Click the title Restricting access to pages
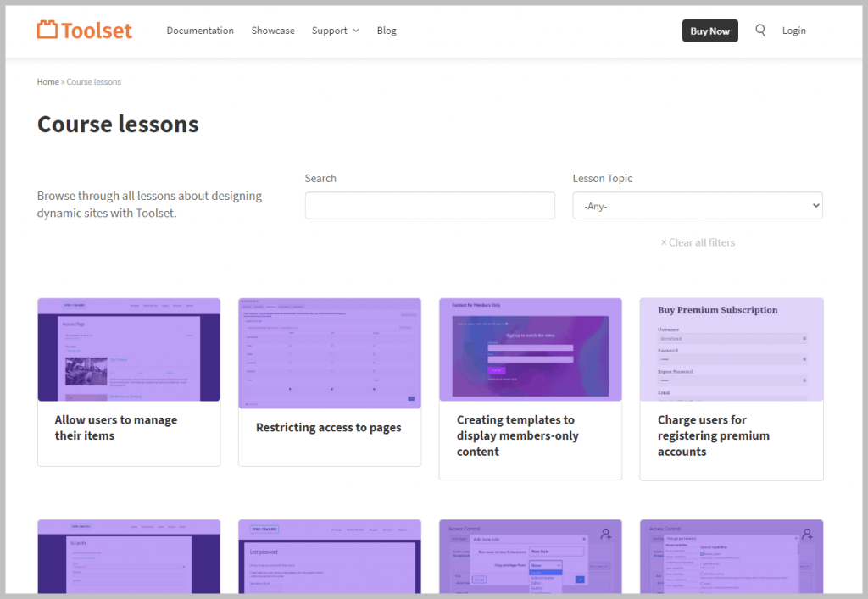The width and height of the screenshot is (868, 599). coord(328,428)
